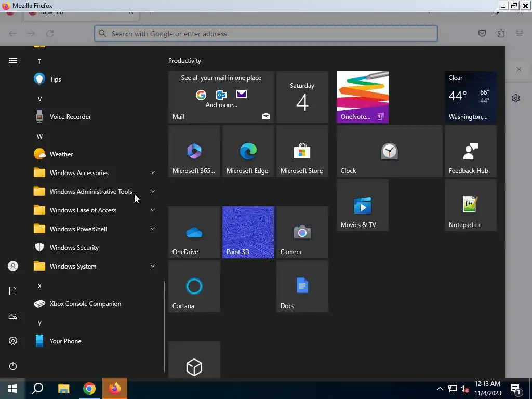Screen dimensions: 532x399
Task: Launch Paint 3D tile
Action: point(248,232)
